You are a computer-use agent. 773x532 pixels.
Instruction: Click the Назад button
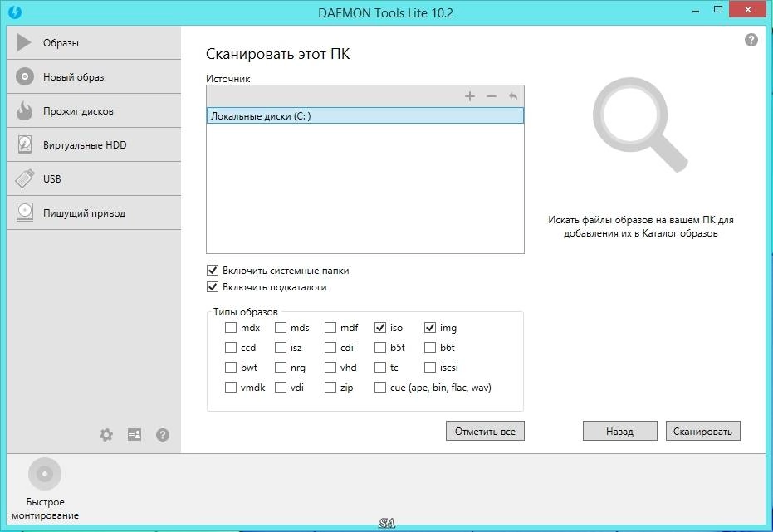click(619, 431)
